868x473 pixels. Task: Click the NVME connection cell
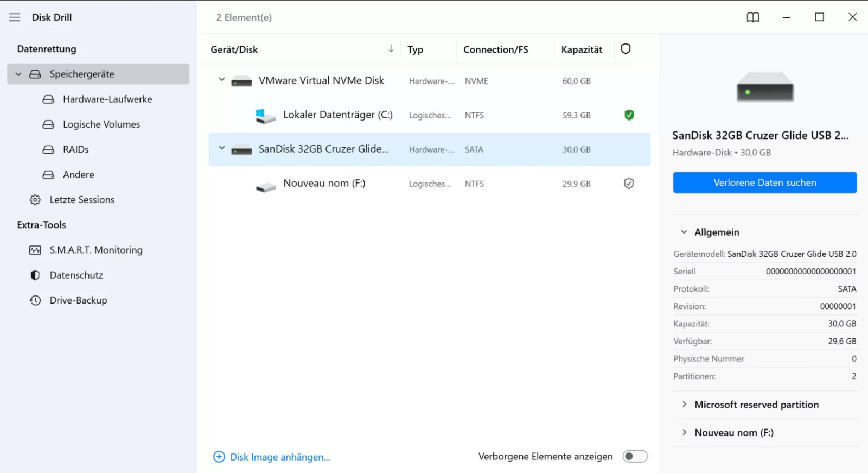(x=476, y=81)
